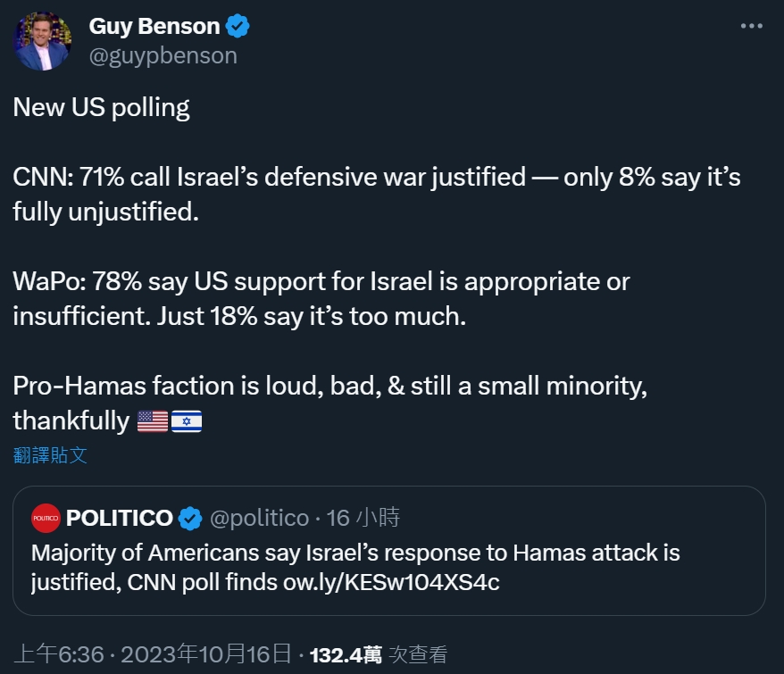Click POLITICO's blue verified checkmark badge

[189, 518]
